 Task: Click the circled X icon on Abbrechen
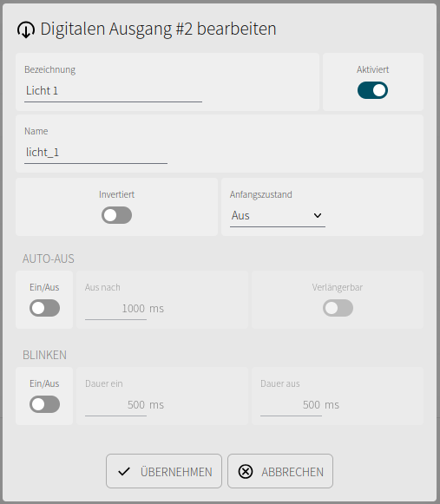(246, 472)
